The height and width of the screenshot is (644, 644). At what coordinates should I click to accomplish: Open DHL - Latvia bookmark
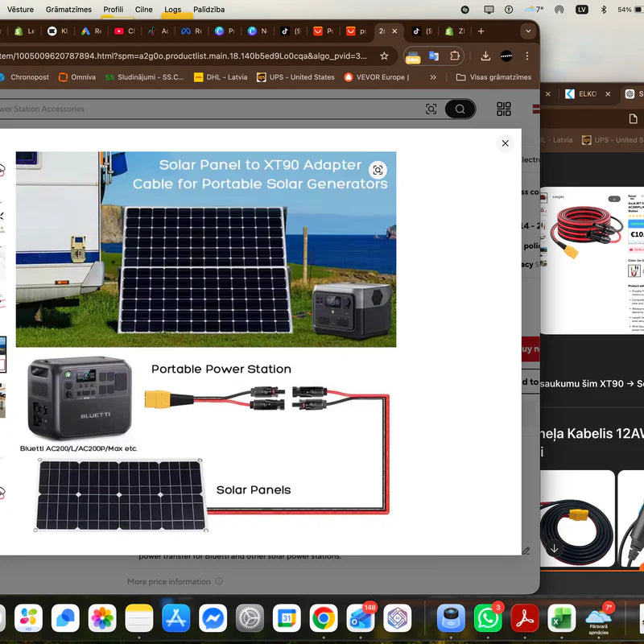pyautogui.click(x=221, y=77)
